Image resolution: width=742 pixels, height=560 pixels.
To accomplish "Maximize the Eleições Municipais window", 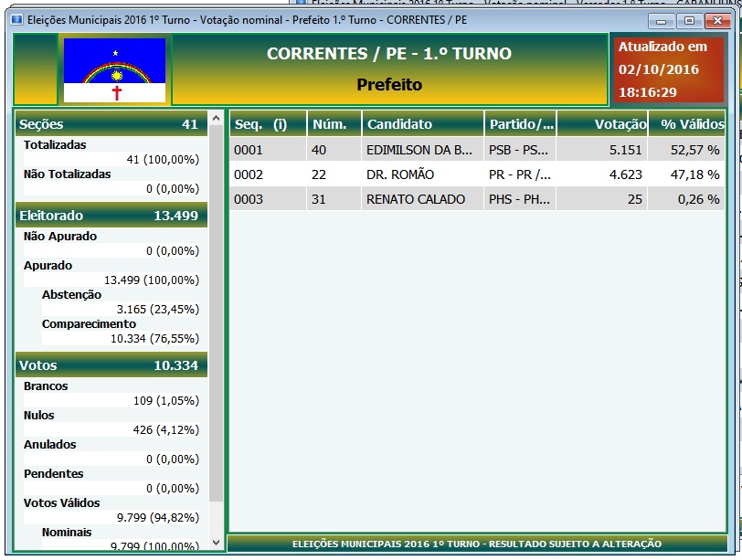I will 689,21.
